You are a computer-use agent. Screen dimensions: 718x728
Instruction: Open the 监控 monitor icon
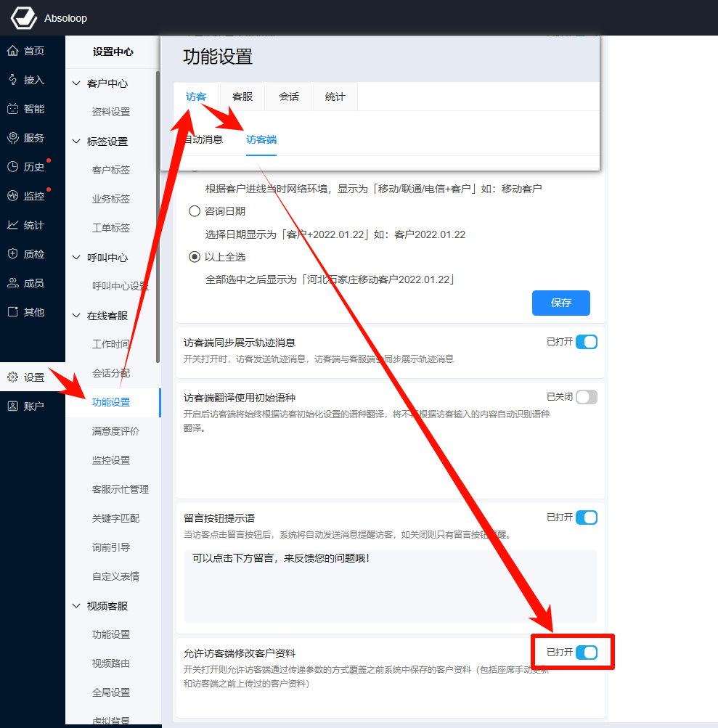tap(13, 196)
